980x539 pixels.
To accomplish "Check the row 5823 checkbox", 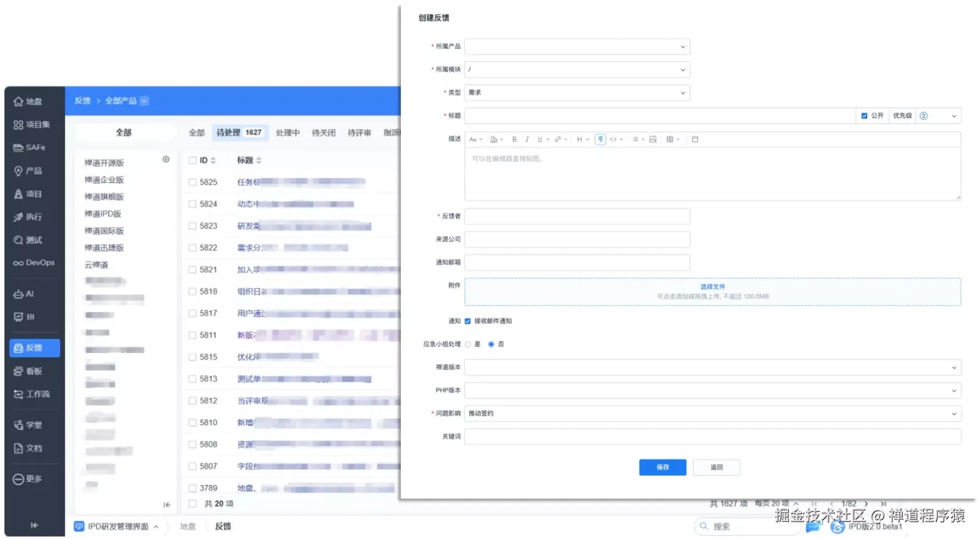I will 192,226.
